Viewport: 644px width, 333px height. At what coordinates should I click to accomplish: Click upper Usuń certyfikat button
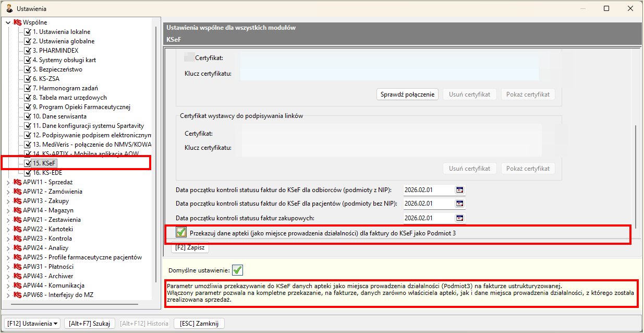point(470,94)
